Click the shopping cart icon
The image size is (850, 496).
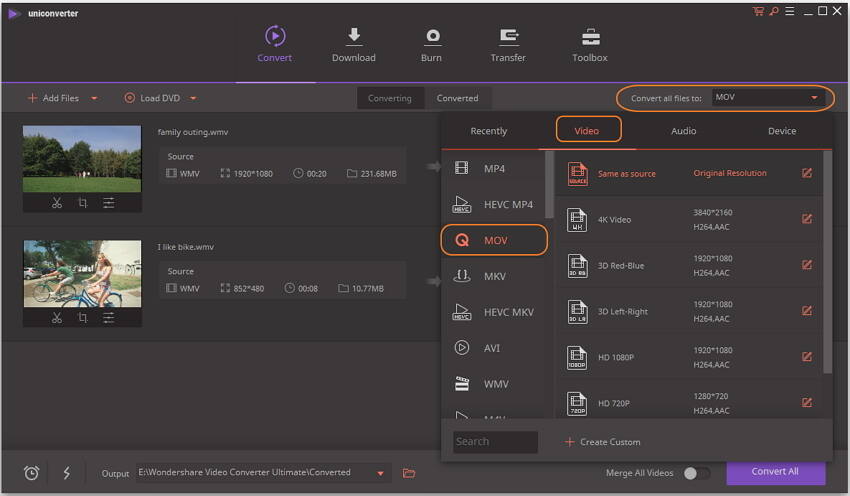click(x=758, y=11)
